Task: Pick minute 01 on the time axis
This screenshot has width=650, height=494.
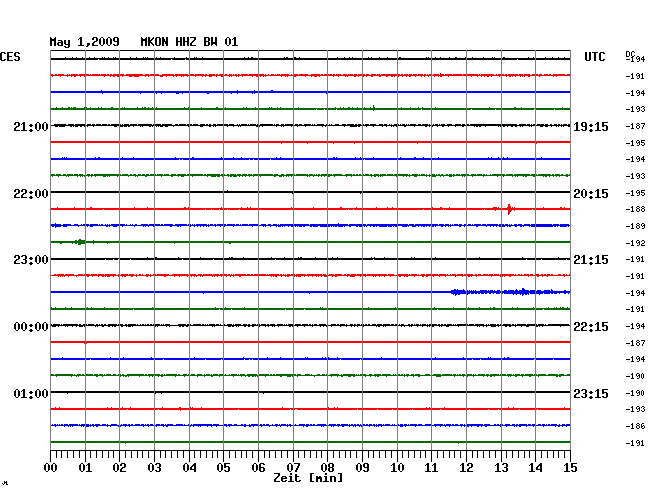Action: point(85,468)
